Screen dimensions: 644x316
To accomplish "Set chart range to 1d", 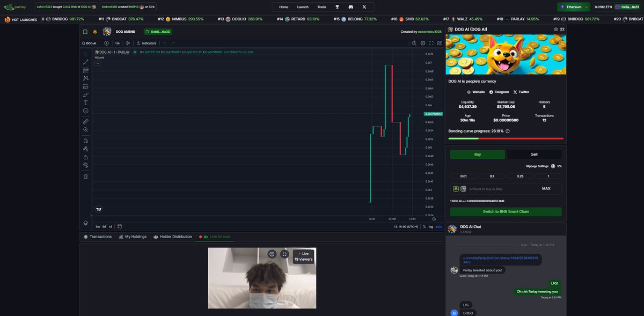I will click(111, 226).
